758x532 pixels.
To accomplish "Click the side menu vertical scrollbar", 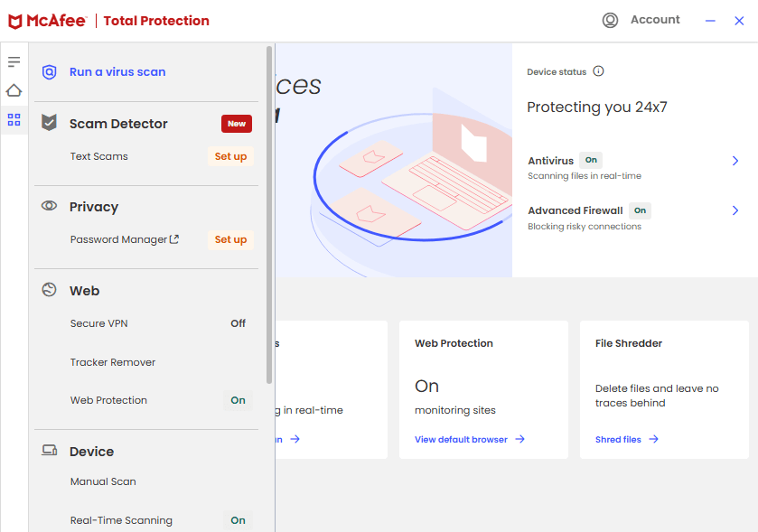I will [269, 217].
